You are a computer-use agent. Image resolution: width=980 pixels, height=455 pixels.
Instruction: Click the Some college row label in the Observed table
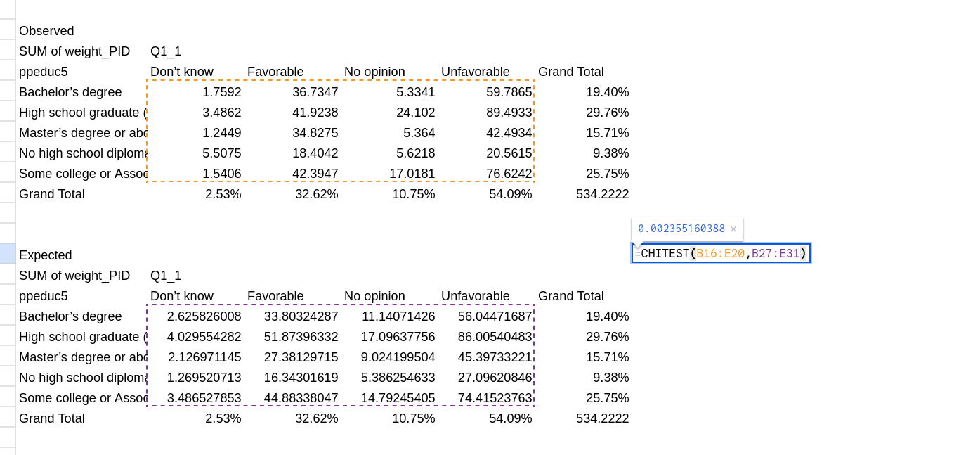[82, 174]
